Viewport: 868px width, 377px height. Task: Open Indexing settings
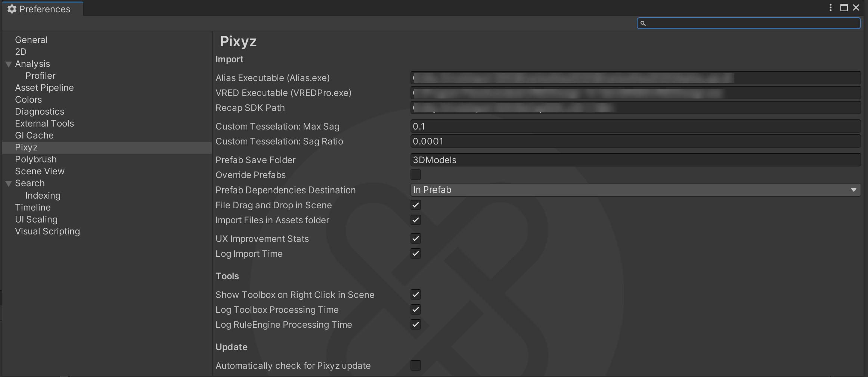pos(43,196)
